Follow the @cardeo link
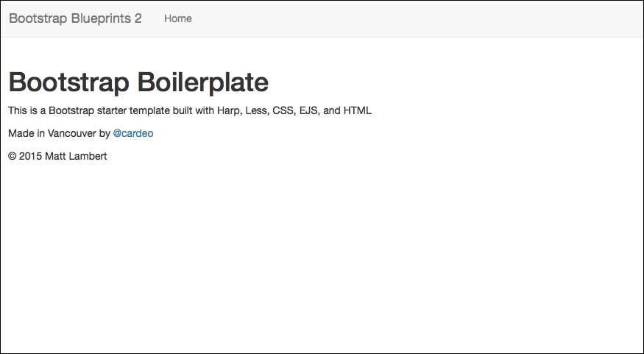Screen dimensions: 644x354 [133, 133]
